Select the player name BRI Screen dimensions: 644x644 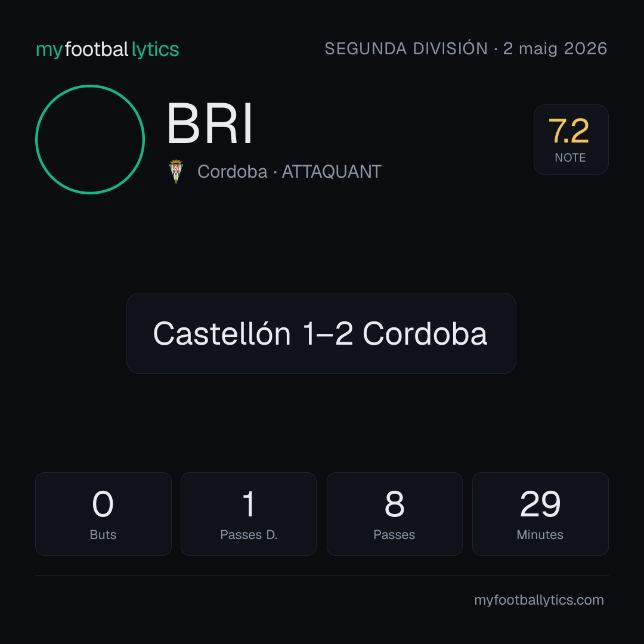[x=210, y=123]
